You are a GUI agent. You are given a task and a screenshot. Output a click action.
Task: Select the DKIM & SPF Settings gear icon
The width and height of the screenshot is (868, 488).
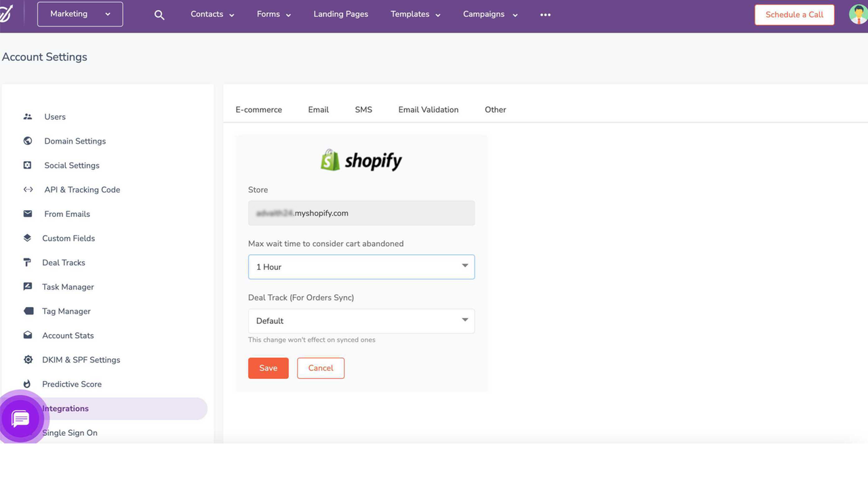[x=28, y=360]
